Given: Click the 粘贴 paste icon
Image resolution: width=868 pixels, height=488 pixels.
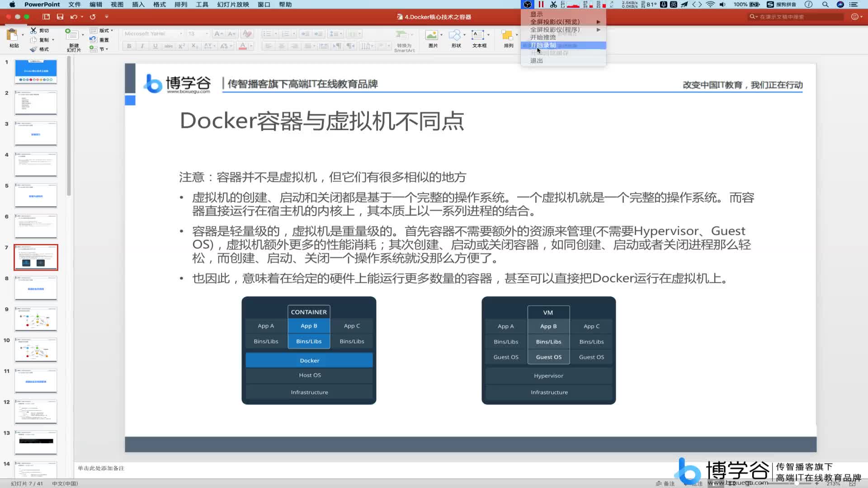Looking at the screenshot, I should [12, 35].
